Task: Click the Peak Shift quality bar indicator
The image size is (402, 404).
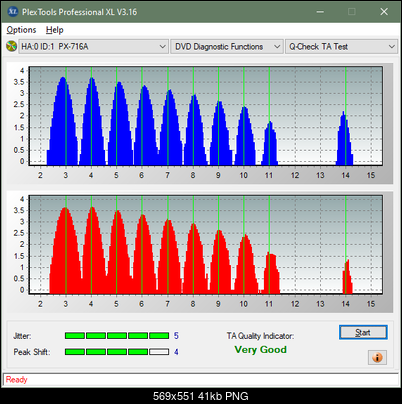Action: pos(117,352)
